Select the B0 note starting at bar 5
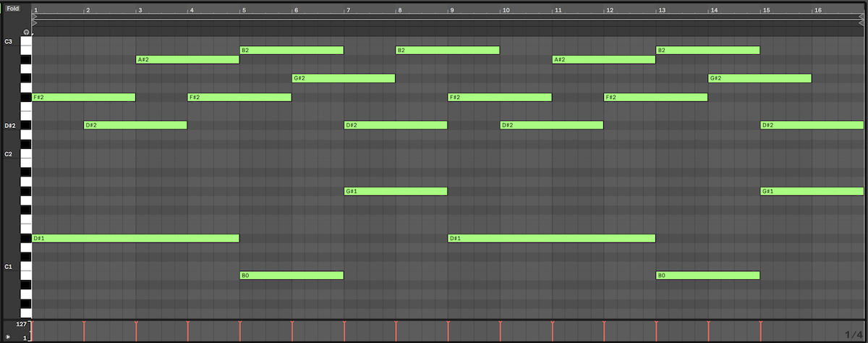Screen dimensions: 868x343 [292, 276]
